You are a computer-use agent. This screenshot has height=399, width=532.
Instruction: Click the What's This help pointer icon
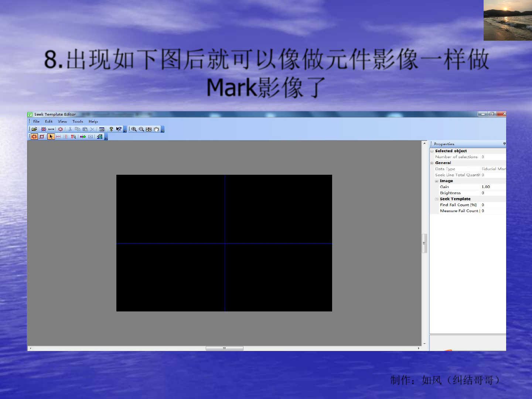point(119,129)
